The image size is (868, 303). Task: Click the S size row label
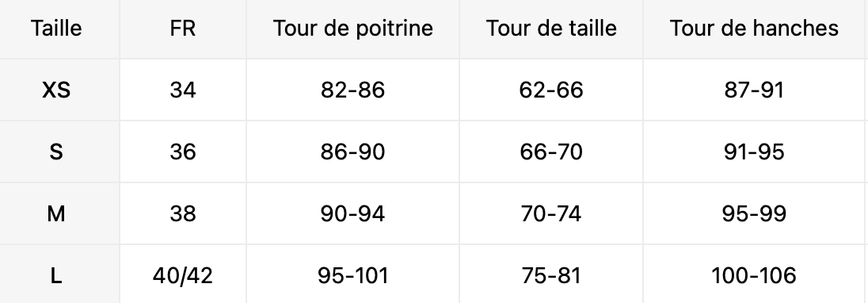56,151
